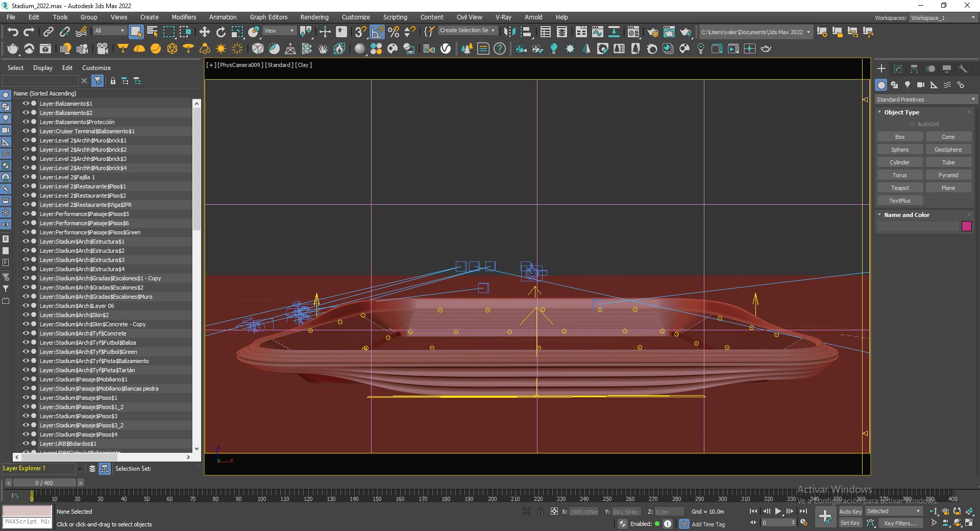Open the Standard Primitives dropdown
This screenshot has height=531, width=980.
pos(925,100)
